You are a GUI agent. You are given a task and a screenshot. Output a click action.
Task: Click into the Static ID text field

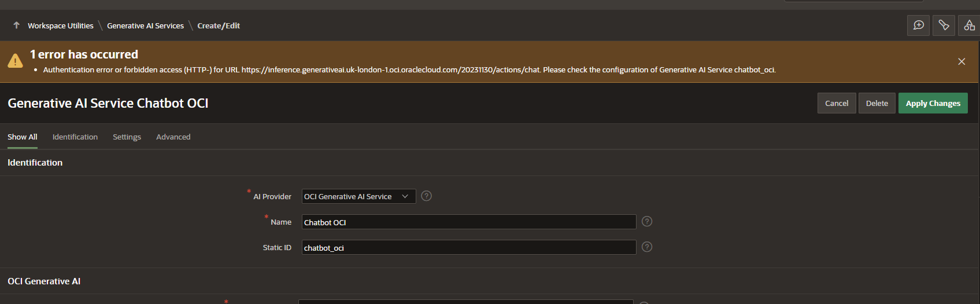point(468,248)
